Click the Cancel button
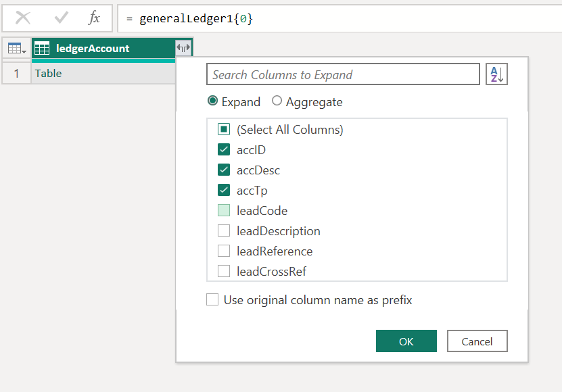This screenshot has height=392, width=562. pos(477,341)
